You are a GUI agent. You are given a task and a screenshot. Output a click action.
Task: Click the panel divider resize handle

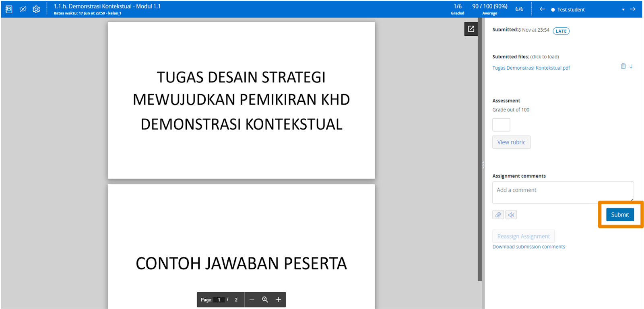pos(483,165)
